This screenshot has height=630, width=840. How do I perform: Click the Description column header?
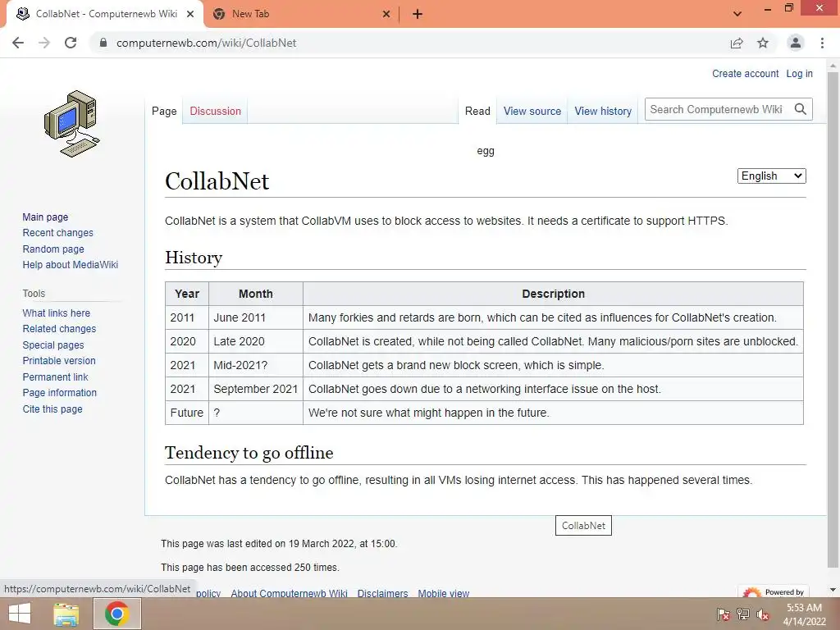click(554, 294)
